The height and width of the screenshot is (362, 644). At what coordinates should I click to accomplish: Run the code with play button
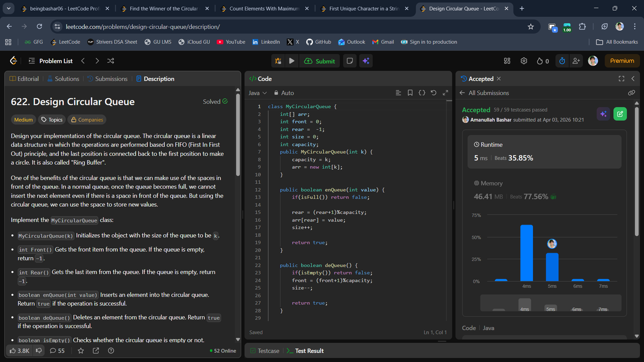click(x=291, y=61)
